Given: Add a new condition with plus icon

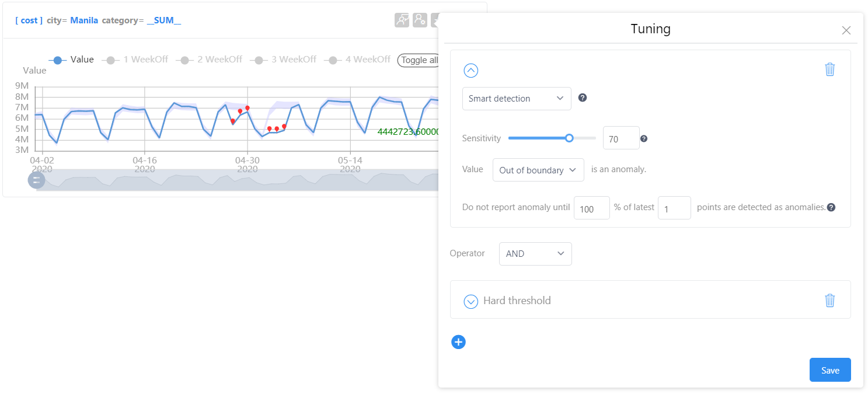Looking at the screenshot, I should coord(458,342).
